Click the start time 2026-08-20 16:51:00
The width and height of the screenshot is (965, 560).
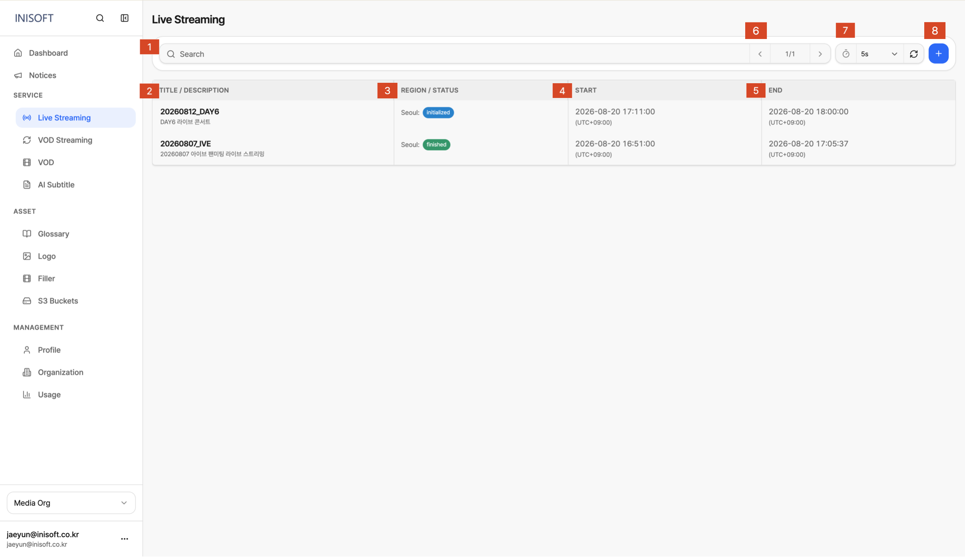[x=615, y=143]
